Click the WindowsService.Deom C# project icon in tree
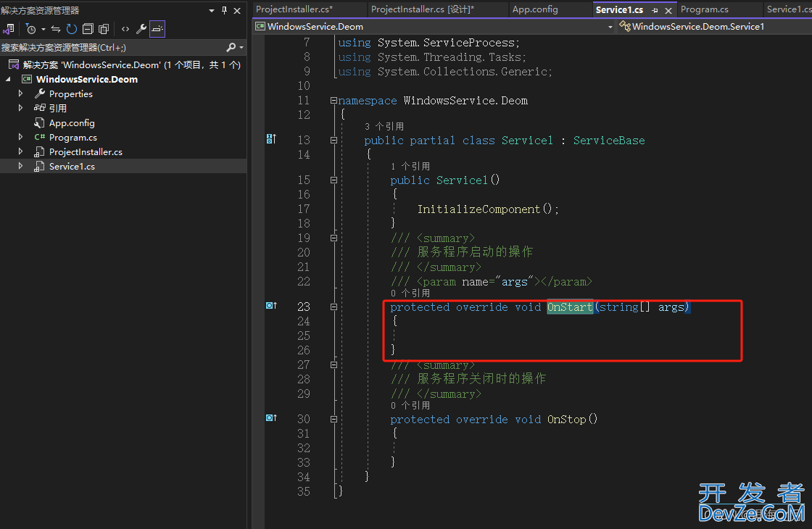This screenshot has width=812, height=529. click(x=26, y=79)
